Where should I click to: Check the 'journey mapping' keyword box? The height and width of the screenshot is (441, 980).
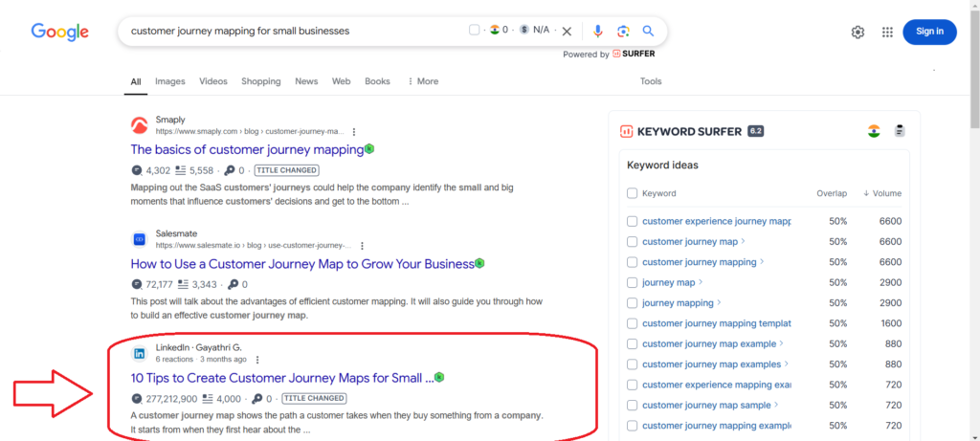[632, 303]
